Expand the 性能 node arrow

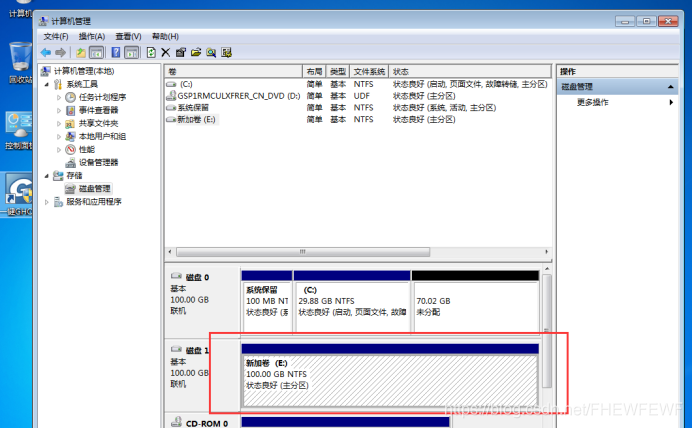[59, 149]
